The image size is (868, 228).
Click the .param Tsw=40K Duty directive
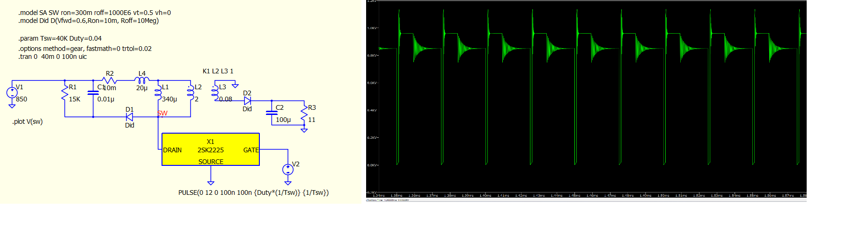[60, 38]
